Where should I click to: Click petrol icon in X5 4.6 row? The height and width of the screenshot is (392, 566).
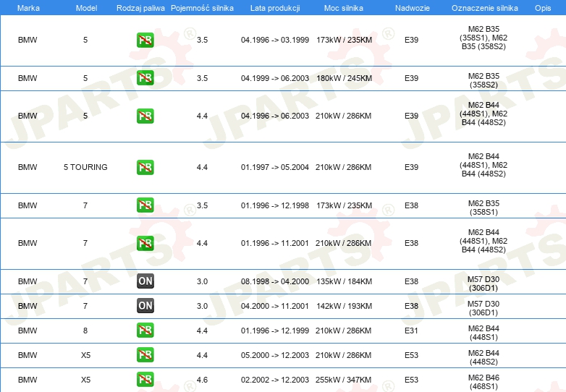pos(145,380)
